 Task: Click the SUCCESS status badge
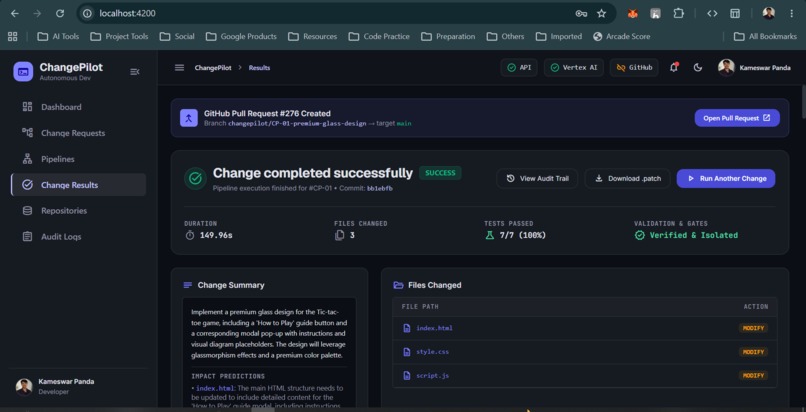pyautogui.click(x=440, y=173)
